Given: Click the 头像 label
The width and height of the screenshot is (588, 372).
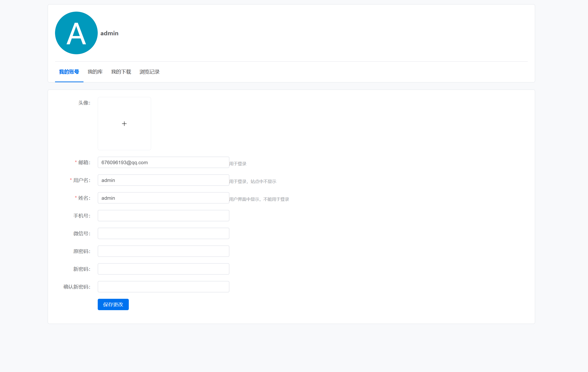Looking at the screenshot, I should coord(84,103).
